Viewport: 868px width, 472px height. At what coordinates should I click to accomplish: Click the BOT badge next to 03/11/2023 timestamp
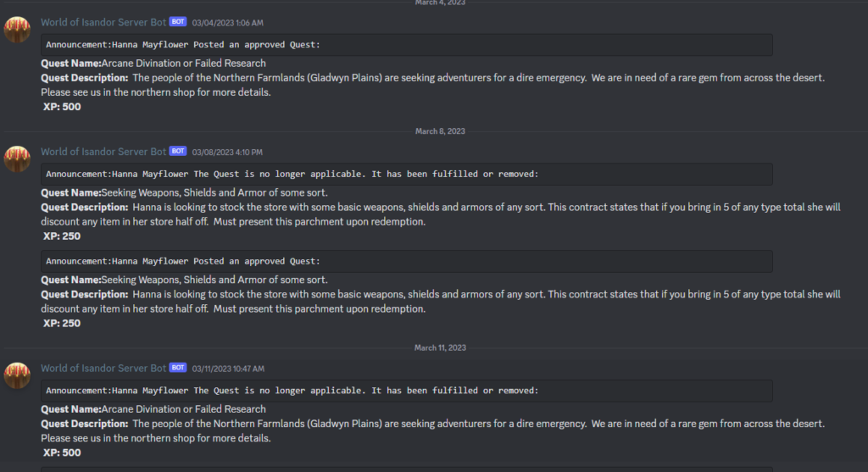(178, 369)
